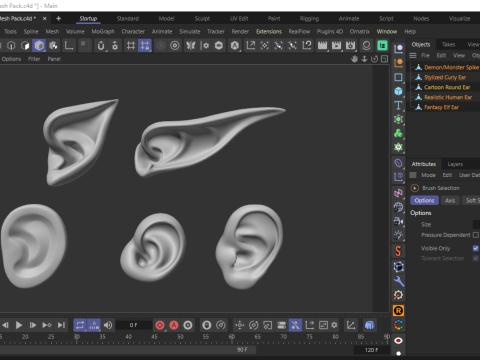Open the Takes tab
Screen dimensions: 480x360
coord(448,44)
